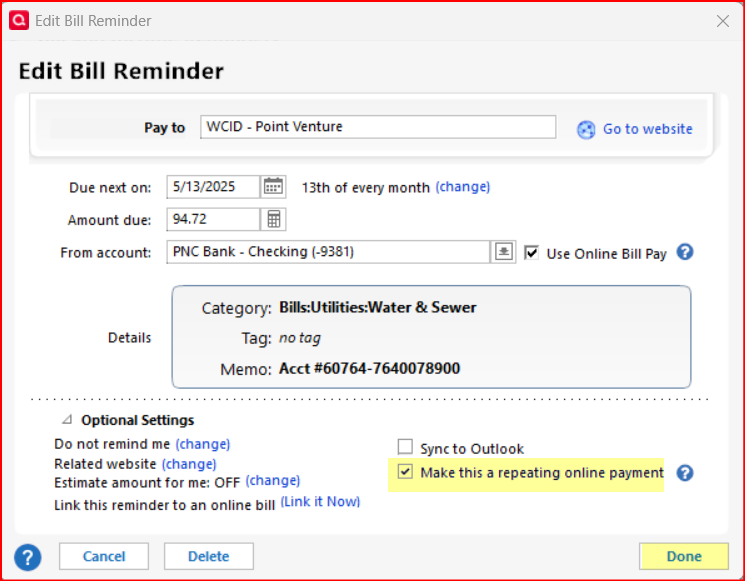Click the globe icon beside Go to website
This screenshot has width=745, height=581.
(586, 129)
